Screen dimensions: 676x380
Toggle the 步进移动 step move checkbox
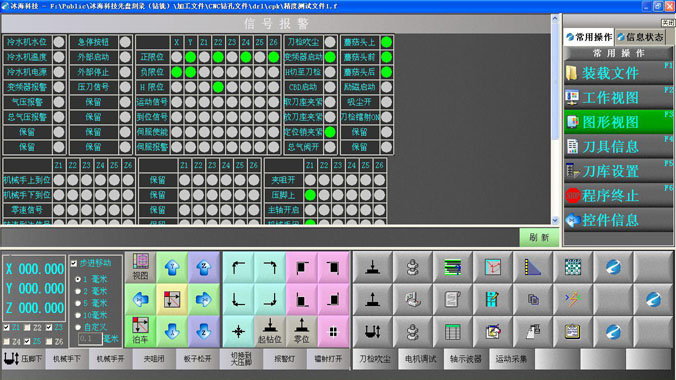click(x=74, y=263)
